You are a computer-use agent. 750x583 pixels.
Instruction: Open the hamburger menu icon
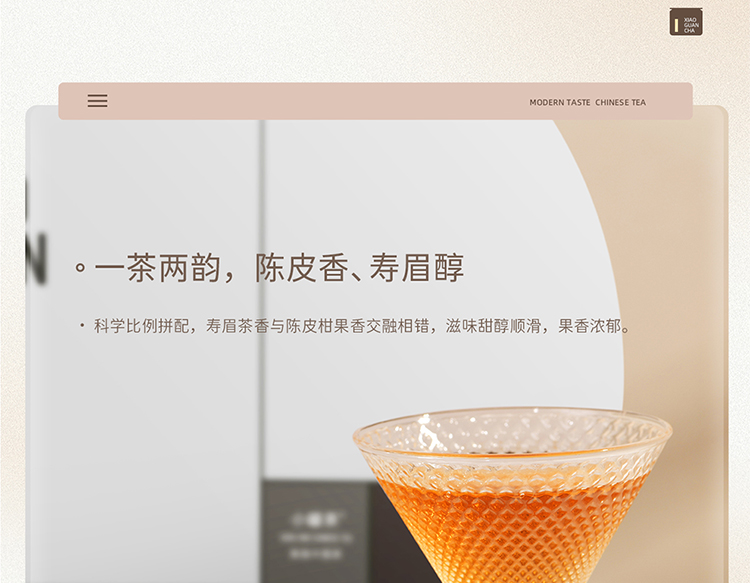click(97, 101)
